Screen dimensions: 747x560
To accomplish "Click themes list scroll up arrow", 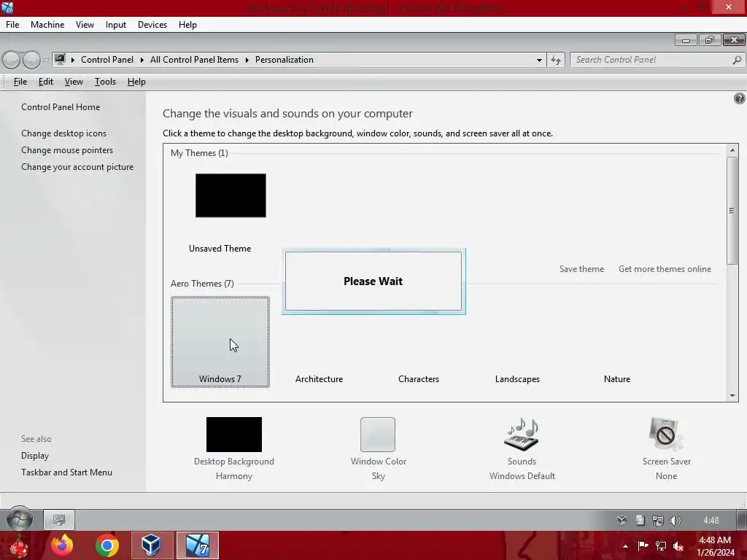I will coord(732,150).
